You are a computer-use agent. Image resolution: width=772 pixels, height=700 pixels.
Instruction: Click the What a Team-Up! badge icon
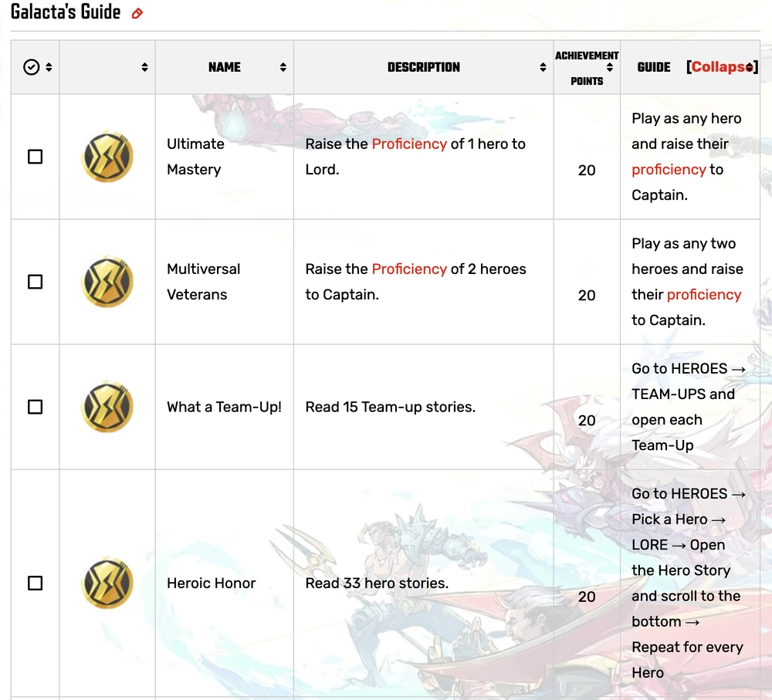coord(107,407)
